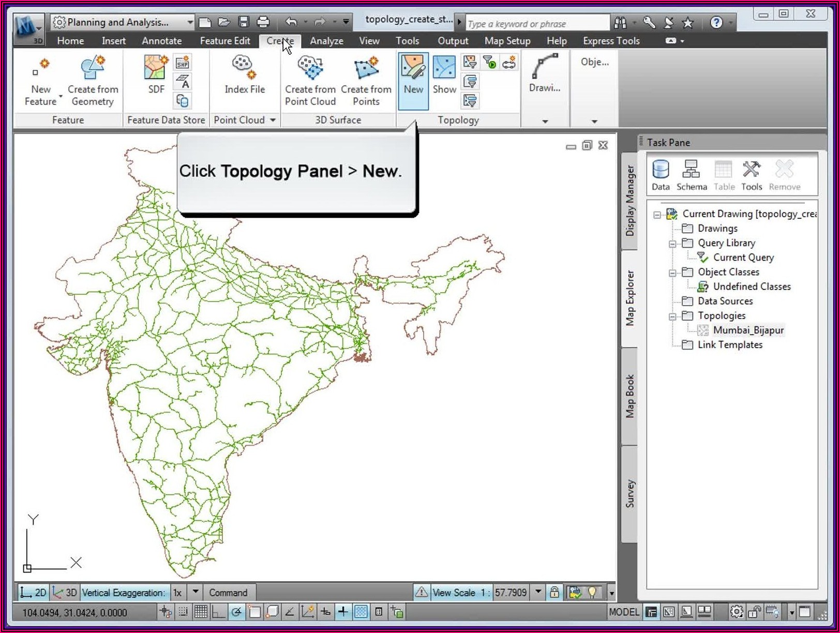Open the Planning and Analysis workspace dropdown
Viewport: 840px width, 633px height.
pyautogui.click(x=190, y=22)
